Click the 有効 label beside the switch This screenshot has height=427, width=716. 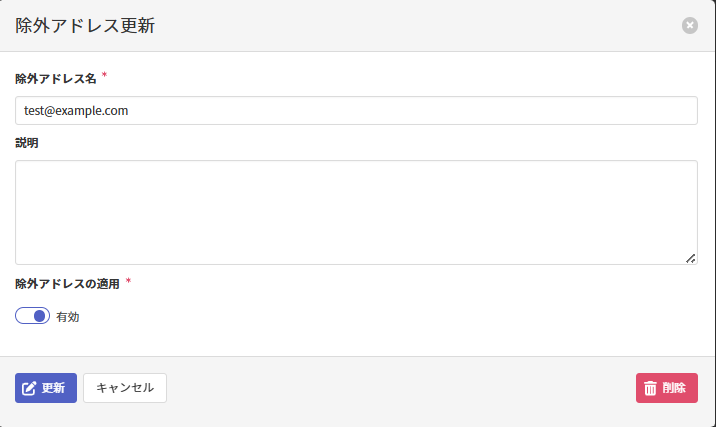point(68,317)
